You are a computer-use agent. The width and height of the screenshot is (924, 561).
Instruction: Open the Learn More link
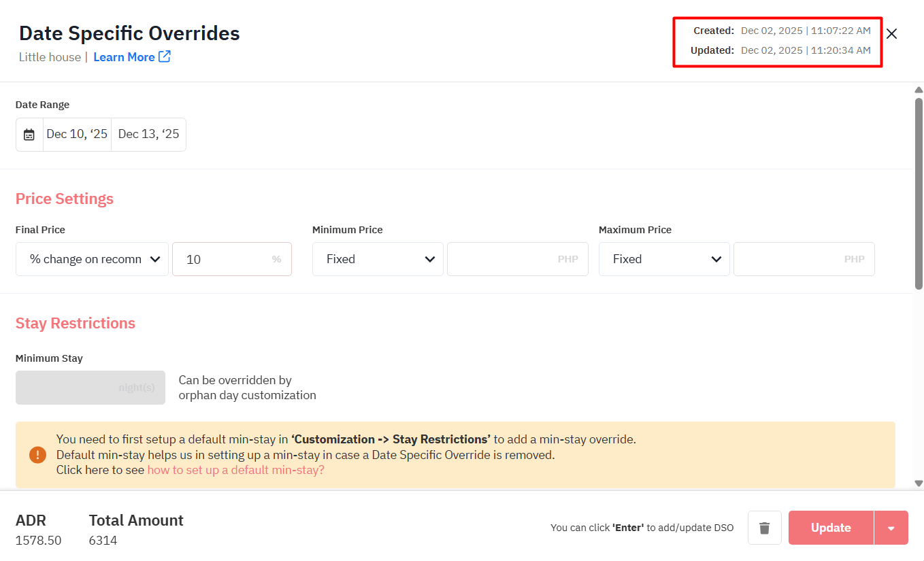[124, 57]
